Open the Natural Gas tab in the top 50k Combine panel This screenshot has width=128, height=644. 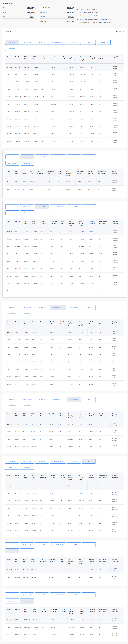point(12,48)
